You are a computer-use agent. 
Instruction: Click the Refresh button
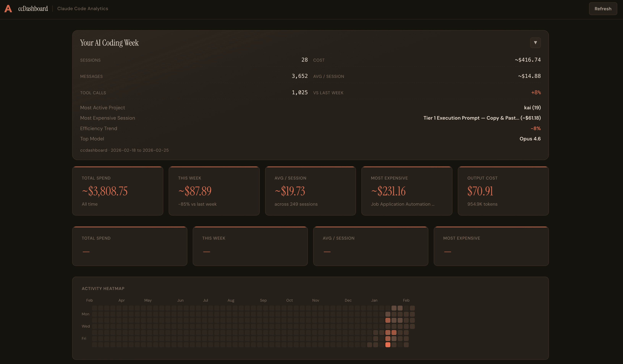pos(603,9)
